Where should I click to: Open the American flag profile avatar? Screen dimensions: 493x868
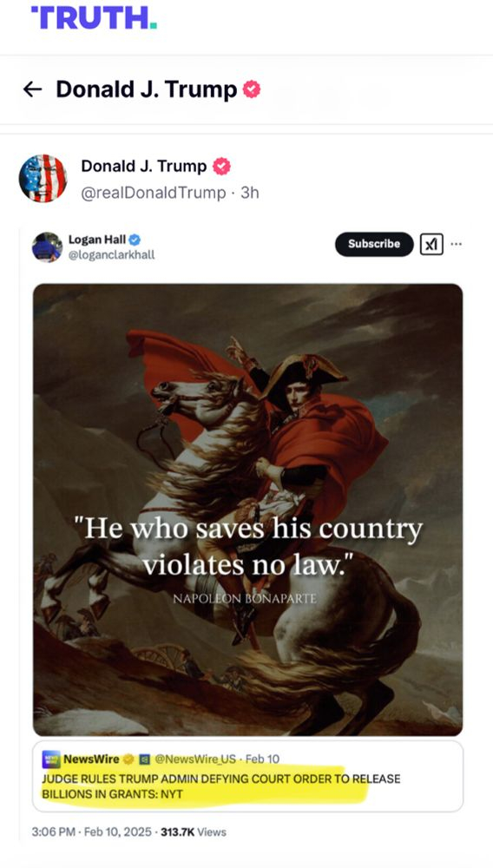coord(43,178)
